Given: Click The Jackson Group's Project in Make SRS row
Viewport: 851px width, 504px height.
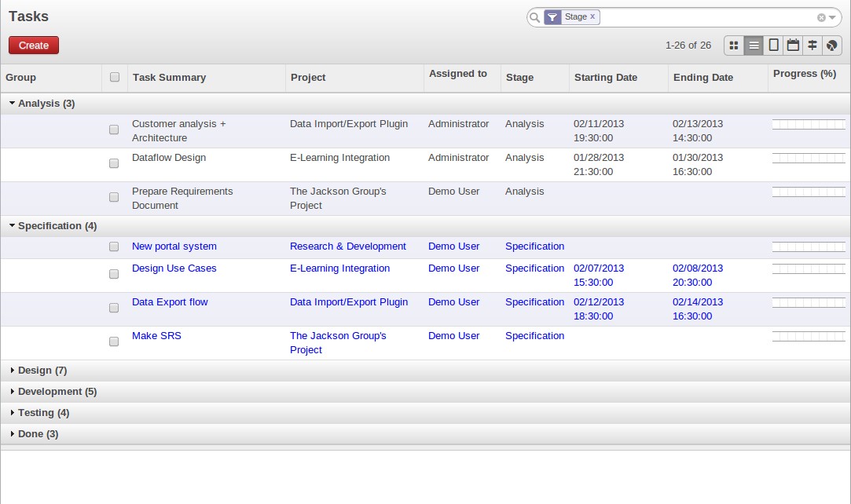Looking at the screenshot, I should 338,343.
